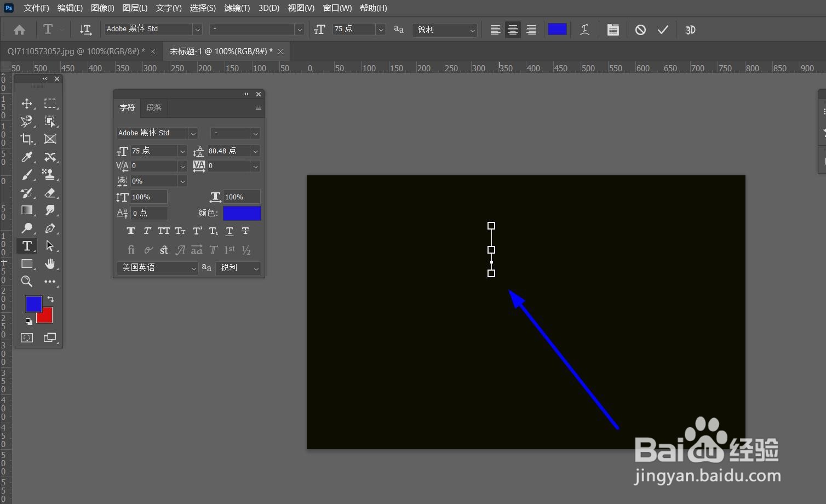This screenshot has height=504, width=826.
Task: Reset default foreground and background colors
Action: (x=28, y=321)
